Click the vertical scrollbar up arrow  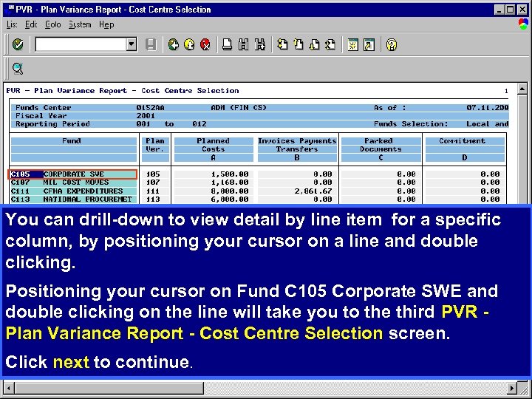[522, 89]
